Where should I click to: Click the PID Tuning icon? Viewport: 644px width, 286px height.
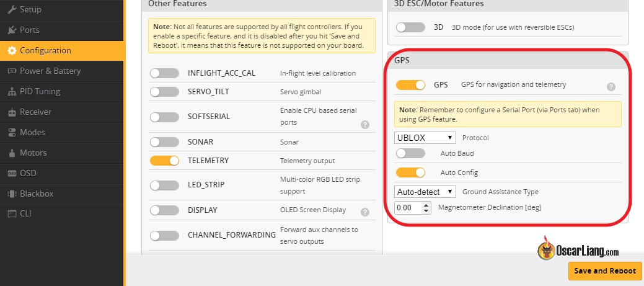pos(12,91)
